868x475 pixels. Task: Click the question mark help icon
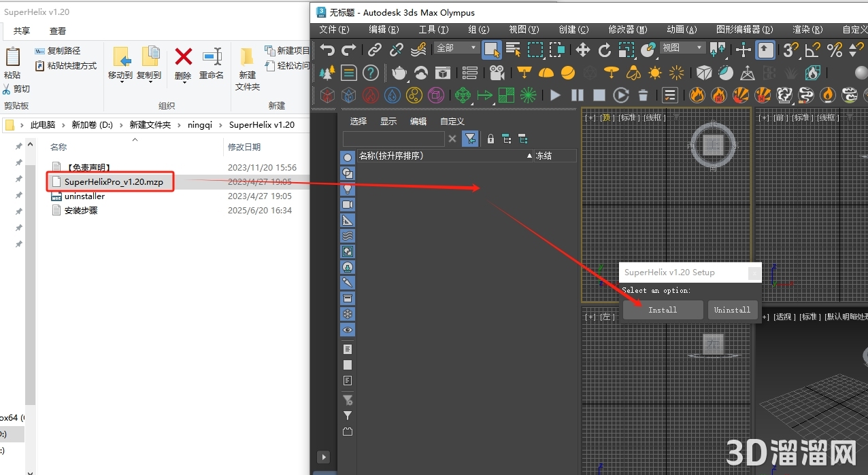point(370,73)
